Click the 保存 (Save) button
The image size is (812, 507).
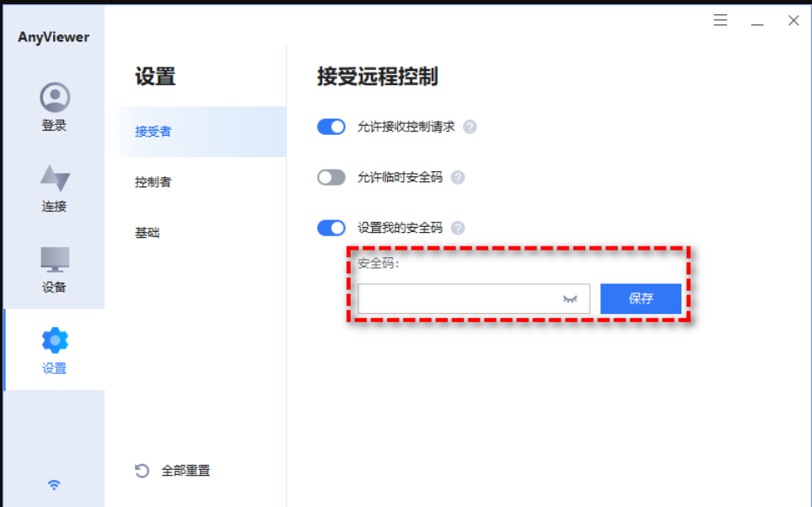pos(640,299)
